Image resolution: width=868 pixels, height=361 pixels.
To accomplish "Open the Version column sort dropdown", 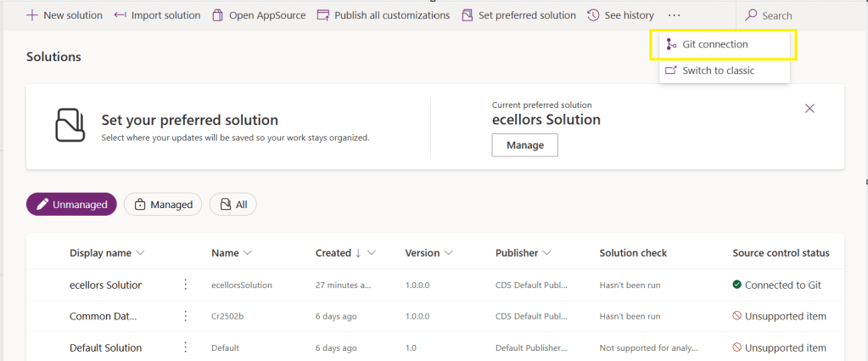I will tap(447, 253).
